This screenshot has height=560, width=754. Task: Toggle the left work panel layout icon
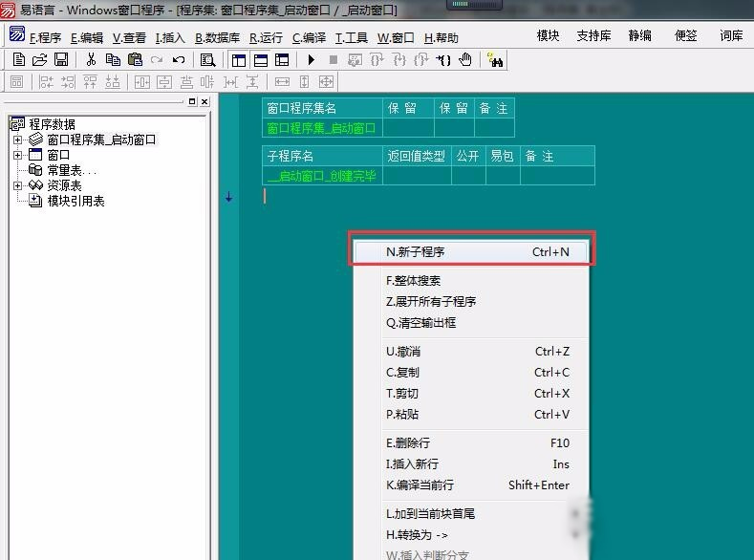[x=239, y=60]
